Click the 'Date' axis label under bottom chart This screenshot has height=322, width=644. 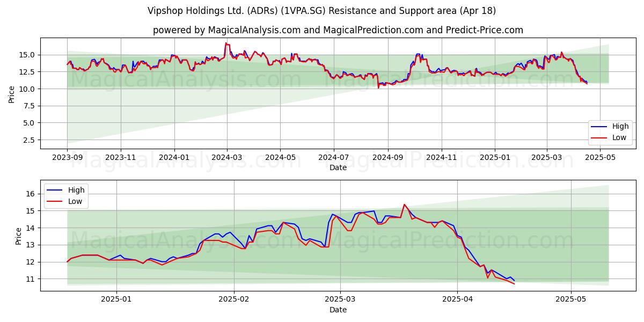(338, 310)
